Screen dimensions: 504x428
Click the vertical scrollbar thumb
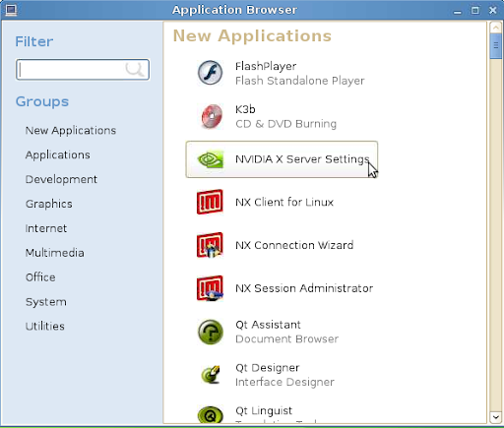pyautogui.click(x=495, y=46)
